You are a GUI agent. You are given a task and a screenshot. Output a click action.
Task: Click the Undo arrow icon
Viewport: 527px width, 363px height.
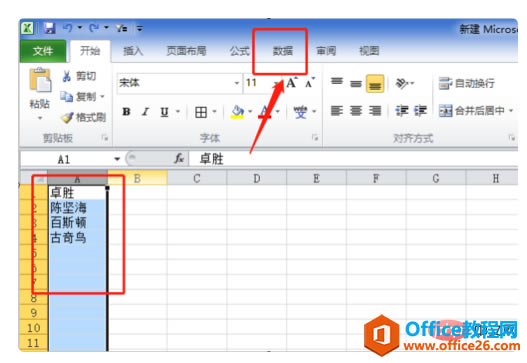tap(68, 28)
